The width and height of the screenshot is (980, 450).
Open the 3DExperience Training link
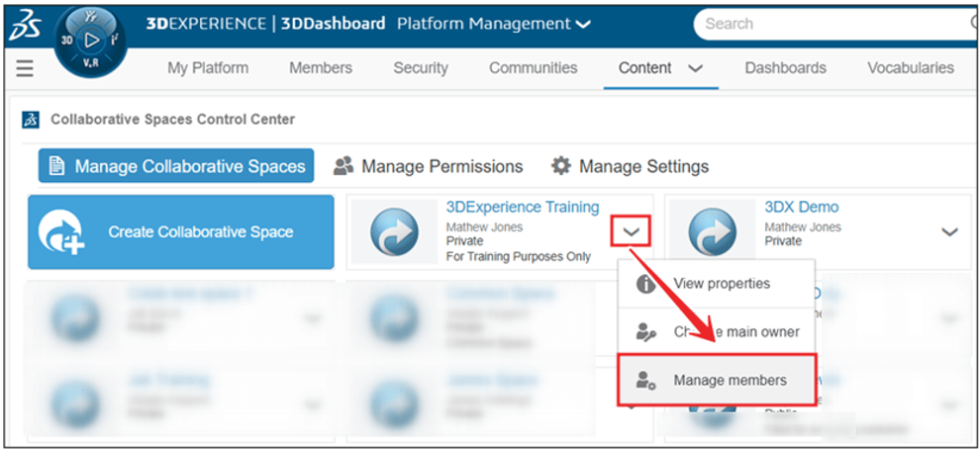click(x=522, y=208)
